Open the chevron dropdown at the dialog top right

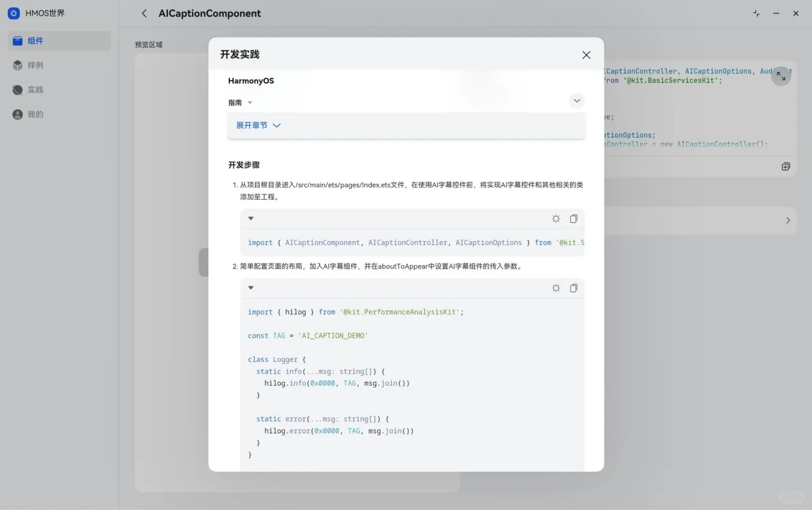click(576, 101)
